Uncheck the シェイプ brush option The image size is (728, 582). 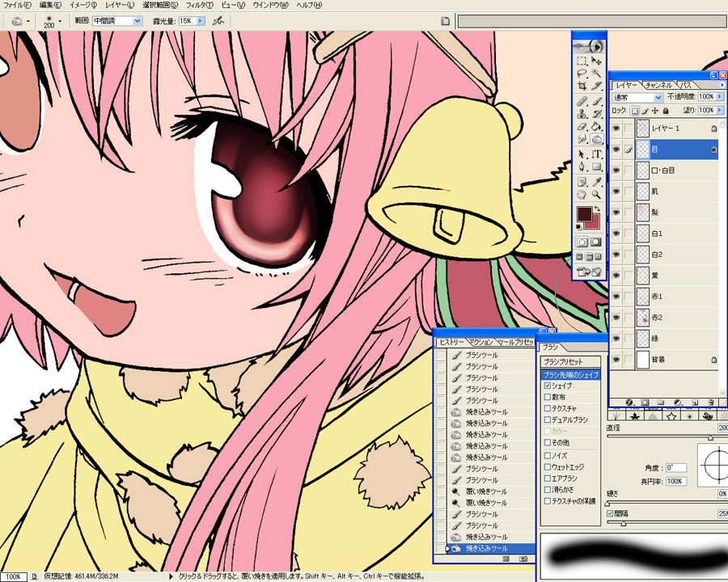(548, 386)
